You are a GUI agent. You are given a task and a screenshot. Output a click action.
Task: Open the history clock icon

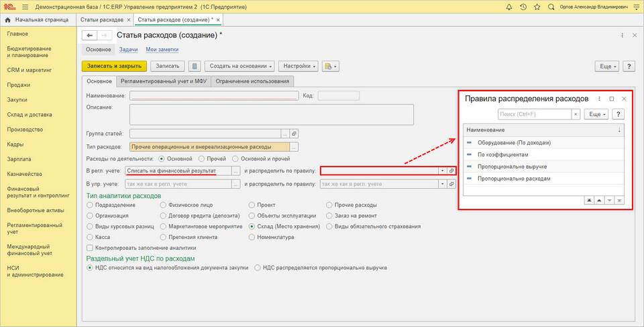[523, 6]
